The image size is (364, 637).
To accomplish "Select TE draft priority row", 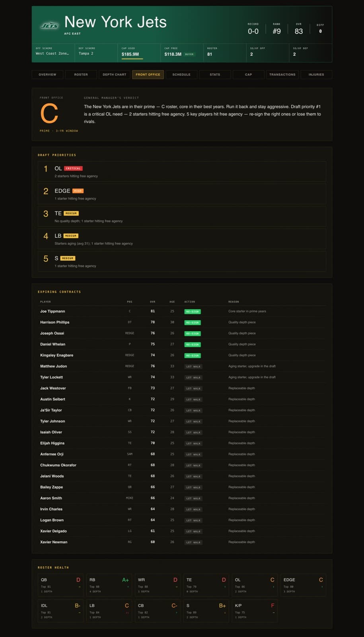I will [182, 217].
